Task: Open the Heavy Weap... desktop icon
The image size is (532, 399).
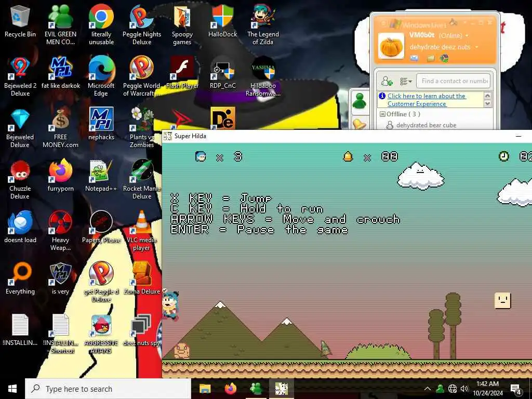Action: [x=60, y=231]
